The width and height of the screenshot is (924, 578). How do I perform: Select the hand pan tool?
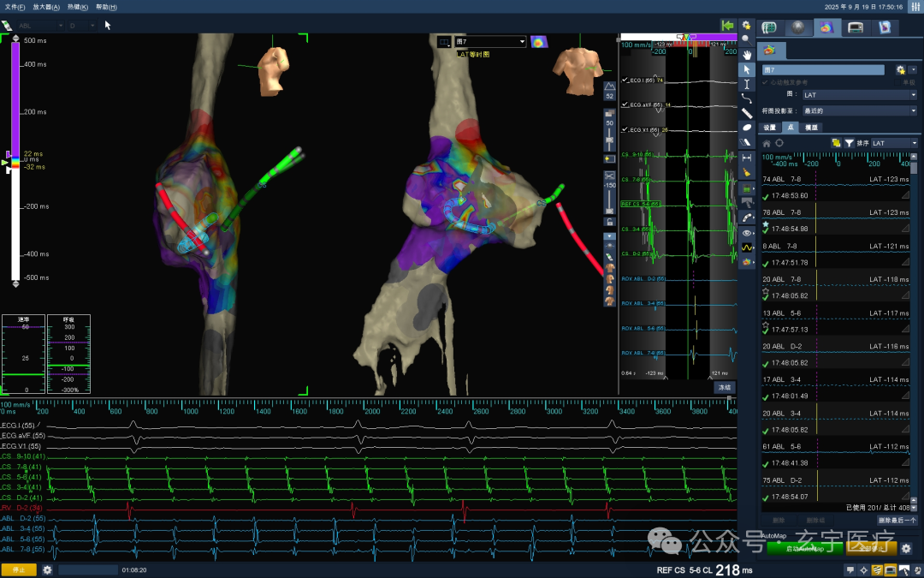tap(747, 55)
